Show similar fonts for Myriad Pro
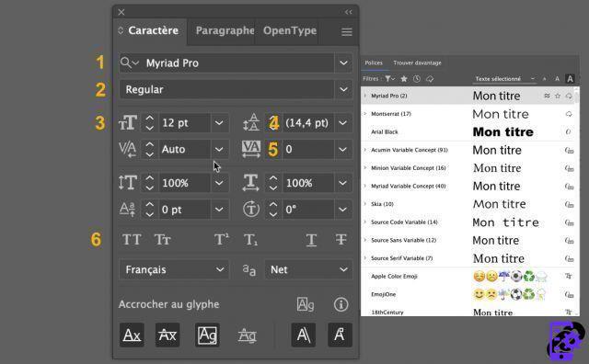 coord(547,97)
